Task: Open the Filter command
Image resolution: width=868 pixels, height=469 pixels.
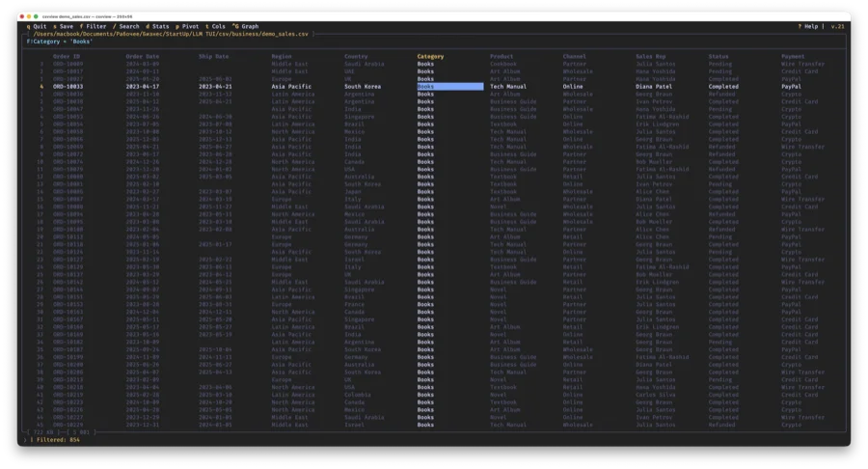Action: (x=95, y=26)
